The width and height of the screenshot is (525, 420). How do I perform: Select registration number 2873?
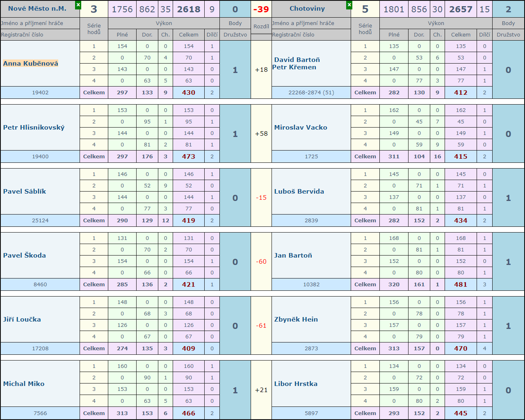coord(311,349)
